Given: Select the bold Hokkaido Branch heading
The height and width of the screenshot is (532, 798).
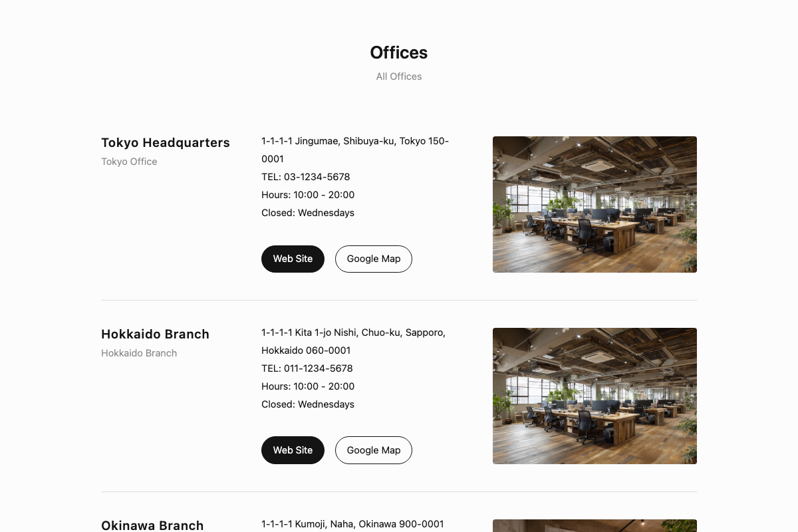Looking at the screenshot, I should (x=155, y=334).
